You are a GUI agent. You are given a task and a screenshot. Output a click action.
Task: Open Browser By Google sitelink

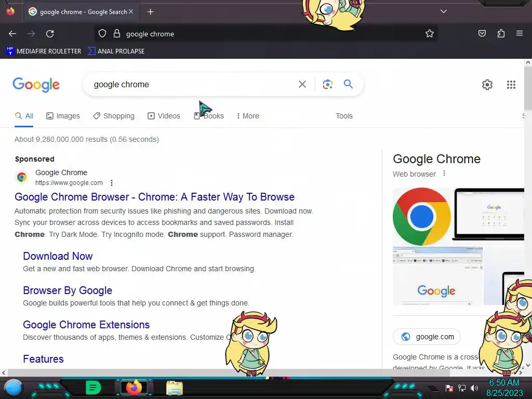pos(68,290)
